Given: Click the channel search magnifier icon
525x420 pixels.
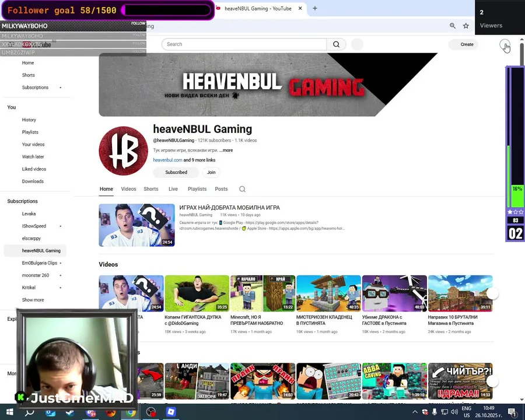Looking at the screenshot, I should [x=243, y=189].
